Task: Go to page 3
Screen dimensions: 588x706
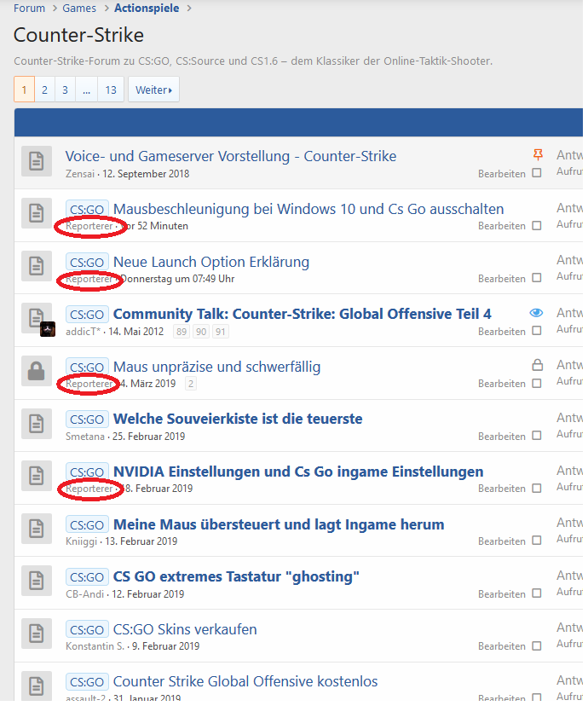Action: coord(66,90)
